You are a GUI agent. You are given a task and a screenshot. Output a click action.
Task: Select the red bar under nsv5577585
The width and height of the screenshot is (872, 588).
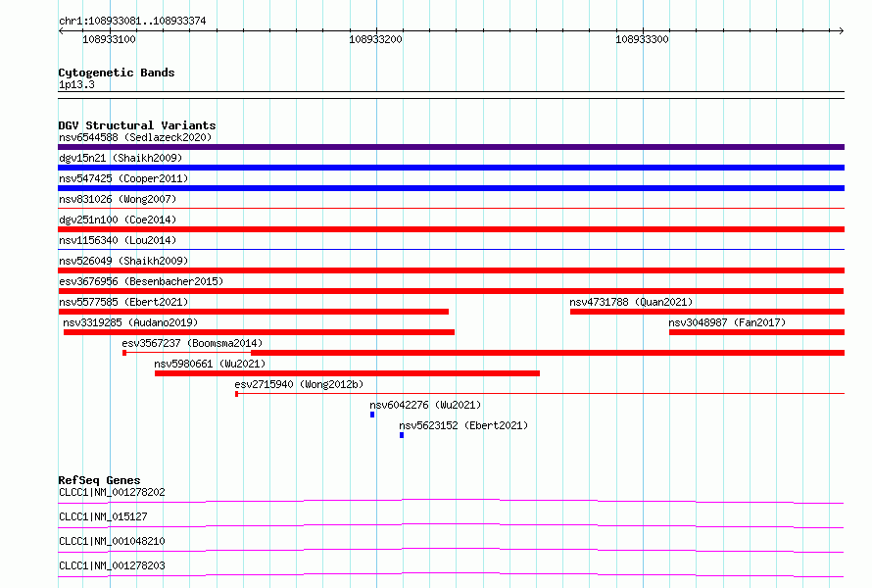pyautogui.click(x=253, y=312)
